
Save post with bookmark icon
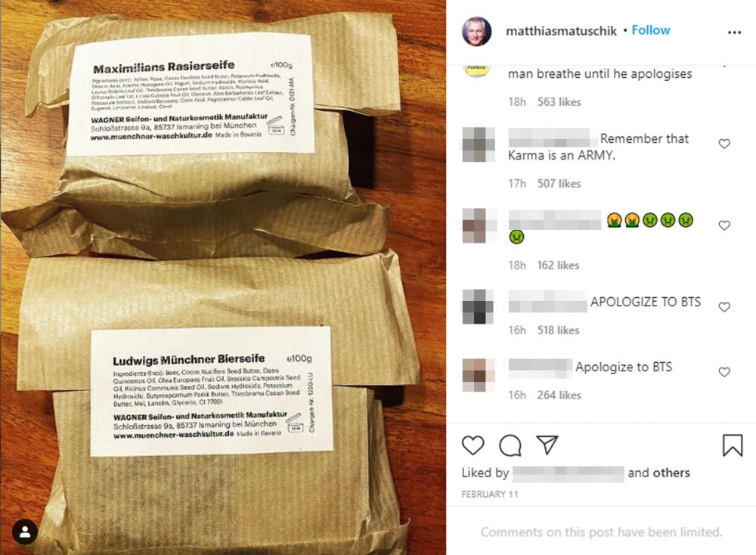732,445
